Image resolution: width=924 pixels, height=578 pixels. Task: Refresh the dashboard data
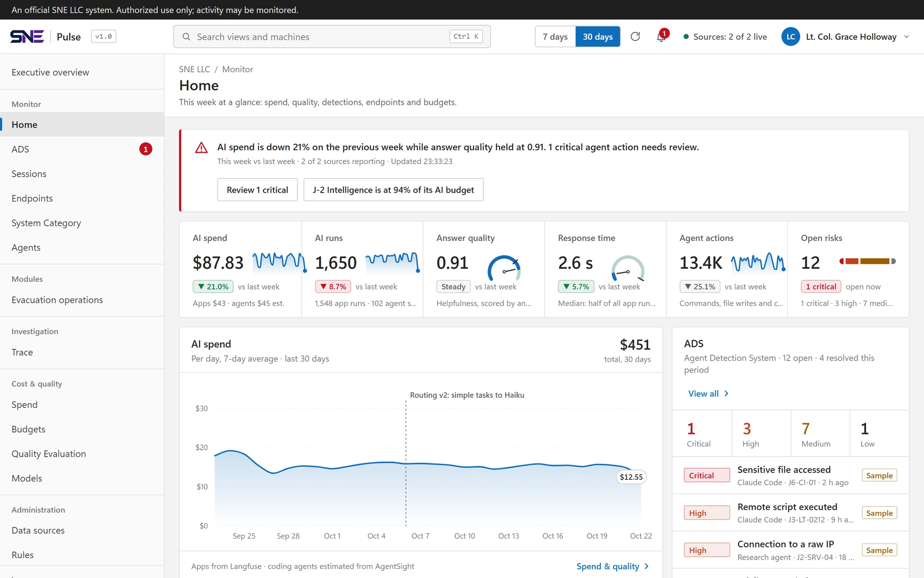click(x=635, y=37)
